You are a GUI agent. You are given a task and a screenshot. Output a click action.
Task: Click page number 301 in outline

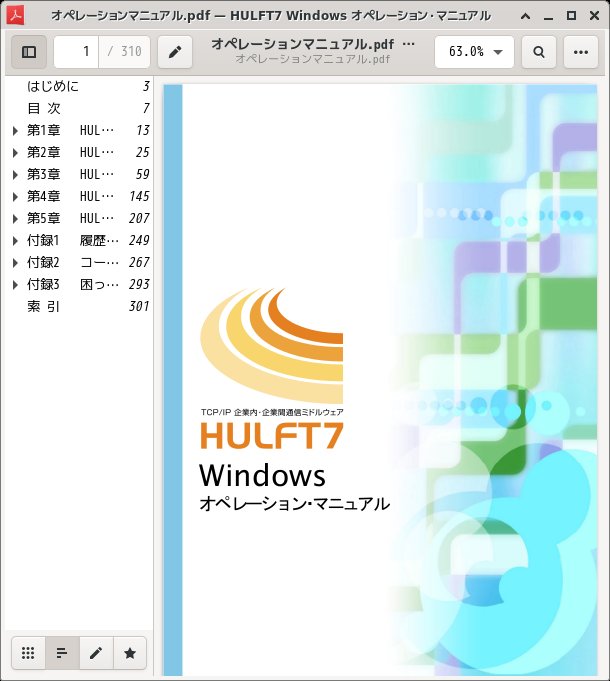click(139, 307)
